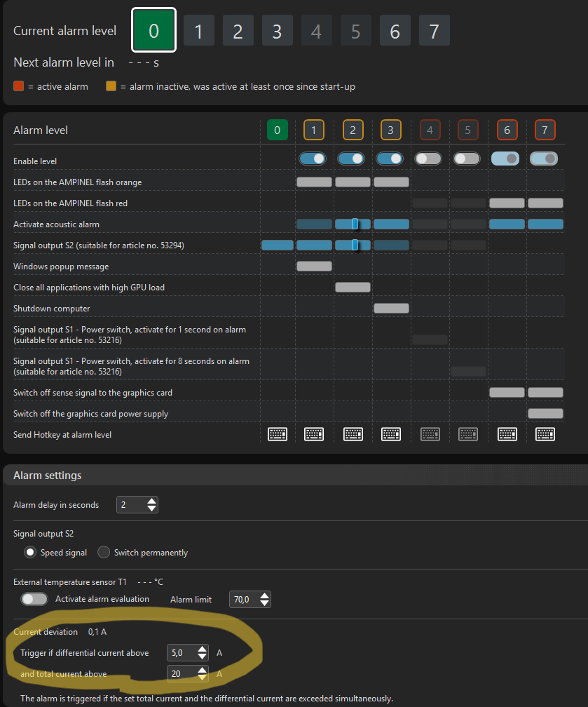This screenshot has height=707, width=588.
Task: Select current alarm level 7 button
Action: coord(434,30)
